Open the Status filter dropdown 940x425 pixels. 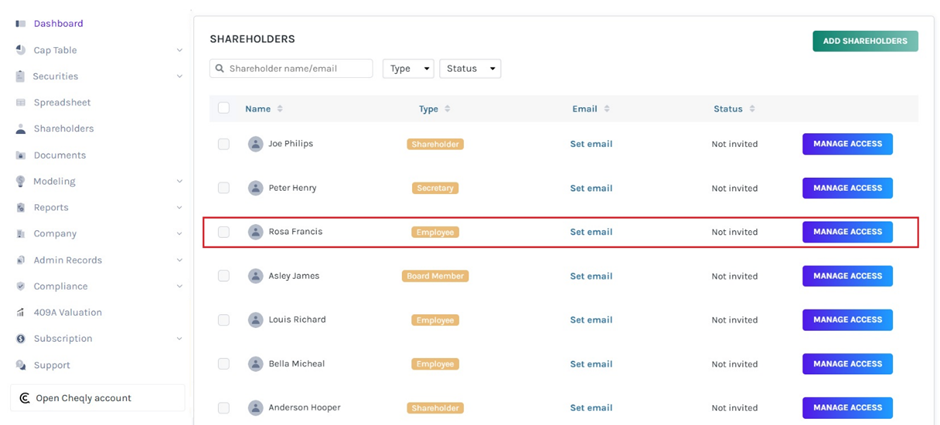tap(469, 69)
